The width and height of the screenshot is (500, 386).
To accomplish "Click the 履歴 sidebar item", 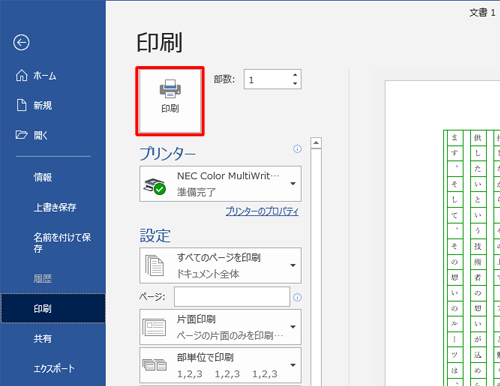I will tap(42, 279).
